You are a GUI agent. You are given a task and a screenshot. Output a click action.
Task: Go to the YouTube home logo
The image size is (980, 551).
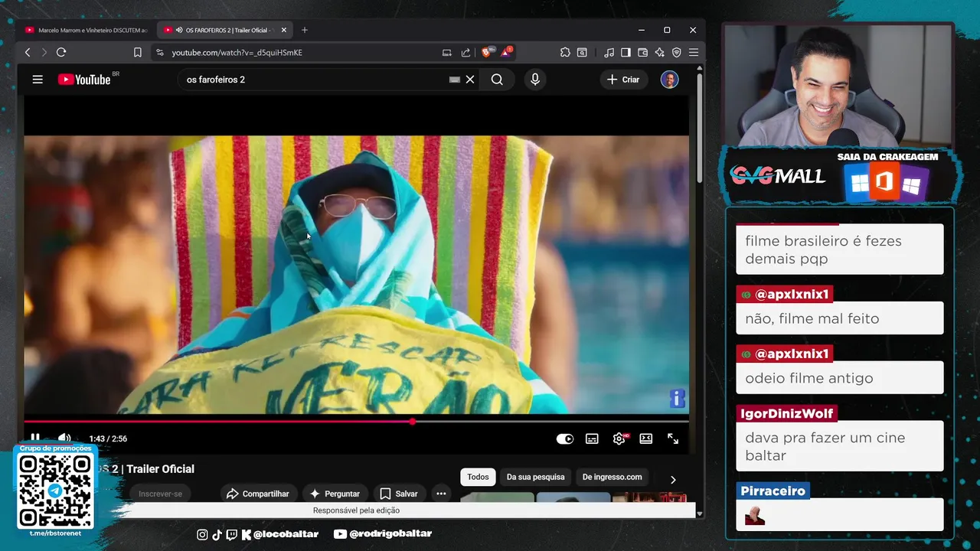84,80
